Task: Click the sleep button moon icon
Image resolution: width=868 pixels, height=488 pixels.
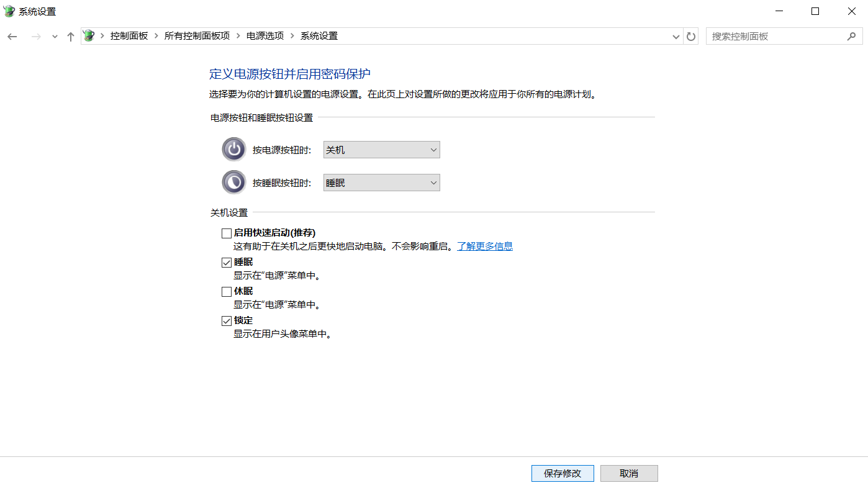Action: point(234,183)
